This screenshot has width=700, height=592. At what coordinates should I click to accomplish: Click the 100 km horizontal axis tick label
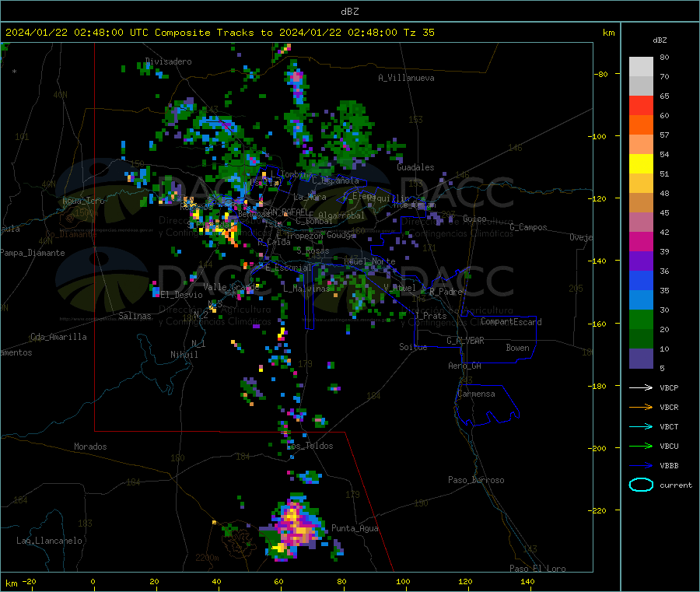pyautogui.click(x=403, y=581)
